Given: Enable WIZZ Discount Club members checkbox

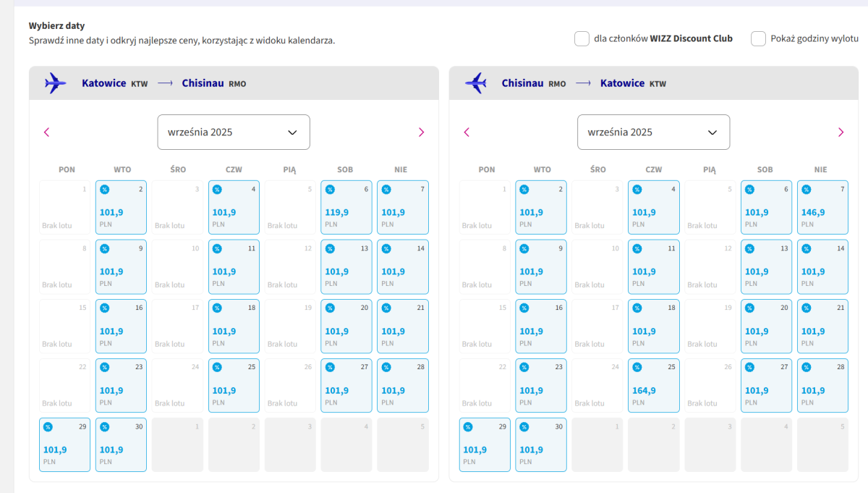Looking at the screenshot, I should click(x=582, y=38).
